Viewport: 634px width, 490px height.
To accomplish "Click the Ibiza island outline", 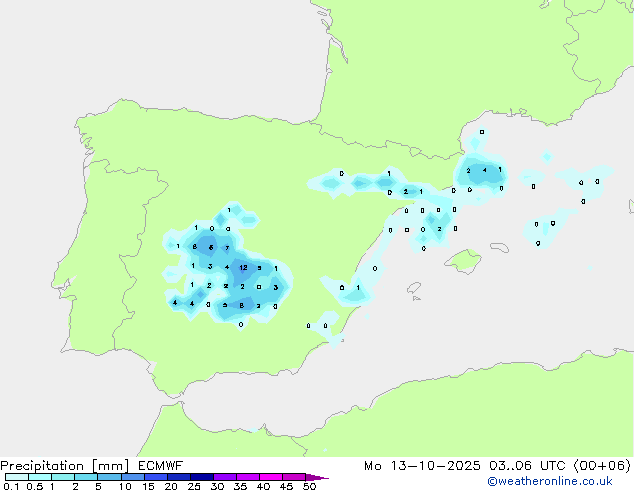I will coord(414,288).
